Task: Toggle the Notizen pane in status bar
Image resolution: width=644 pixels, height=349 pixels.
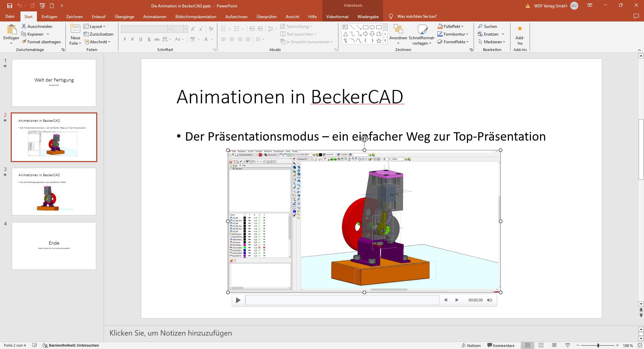Action: 471,345
